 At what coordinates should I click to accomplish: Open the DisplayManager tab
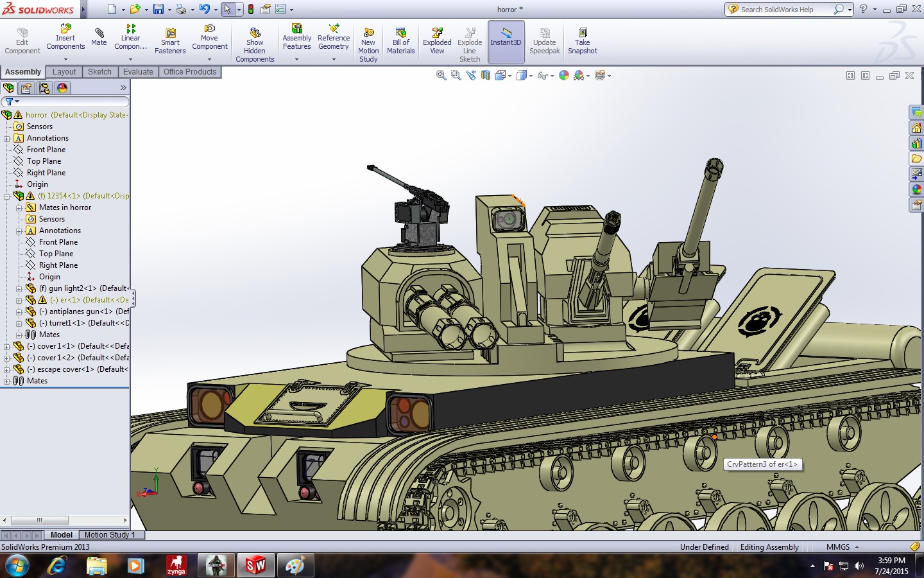(x=62, y=88)
